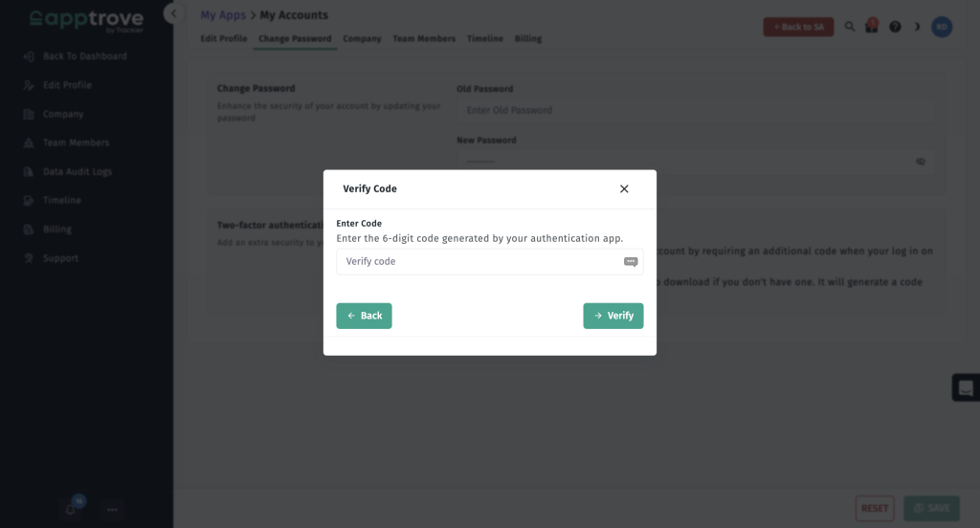This screenshot has height=528, width=980.
Task: Click the My Apps breadcrumb link
Action: point(222,15)
